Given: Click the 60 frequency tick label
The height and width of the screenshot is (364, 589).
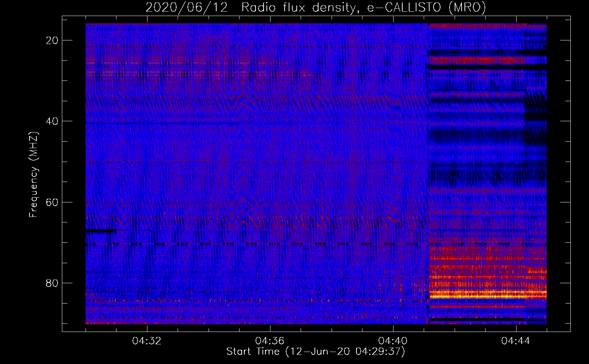Looking at the screenshot, I should click(52, 202).
